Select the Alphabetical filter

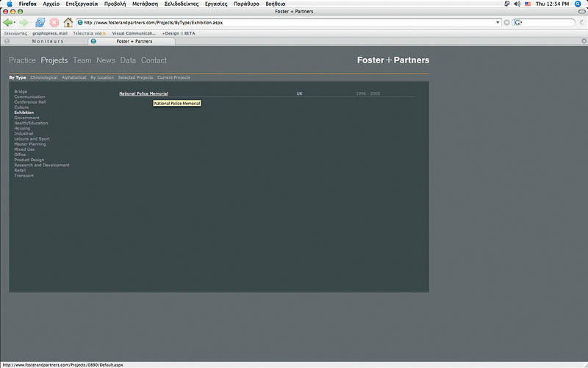click(74, 78)
